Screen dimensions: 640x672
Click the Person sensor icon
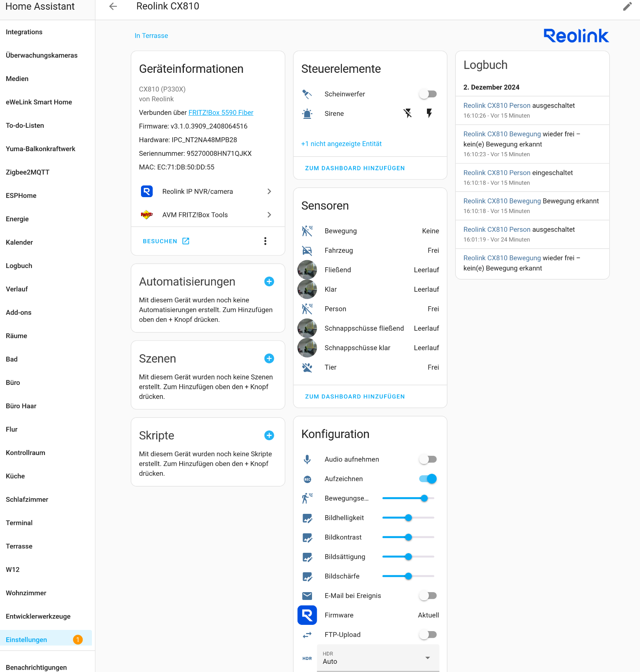pos(307,309)
